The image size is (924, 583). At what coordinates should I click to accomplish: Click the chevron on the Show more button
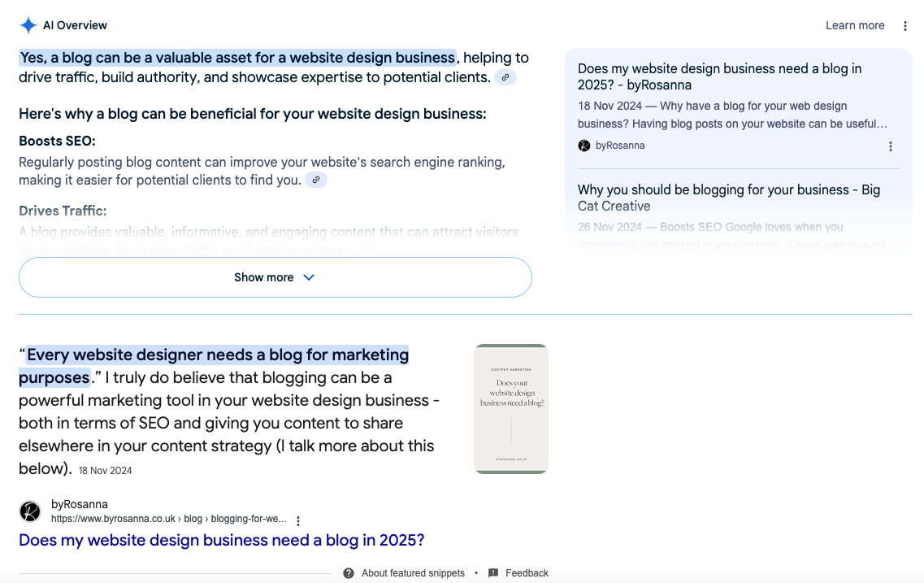pyautogui.click(x=309, y=277)
